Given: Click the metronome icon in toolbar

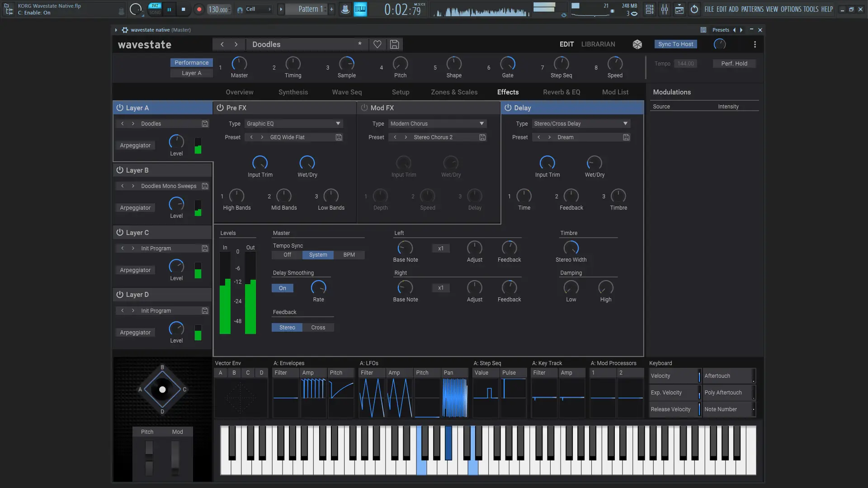Looking at the screenshot, I should (345, 9).
